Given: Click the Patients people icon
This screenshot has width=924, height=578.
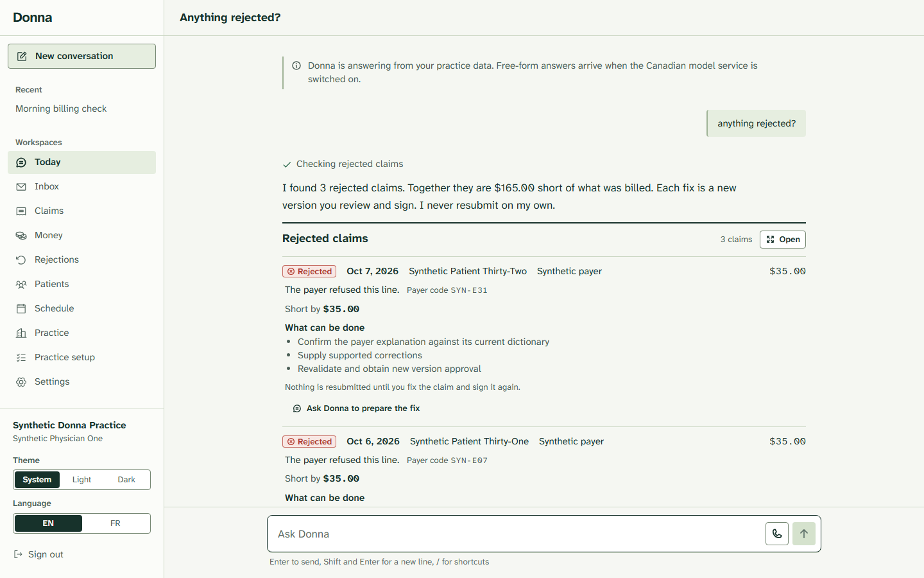Looking at the screenshot, I should [x=21, y=285].
